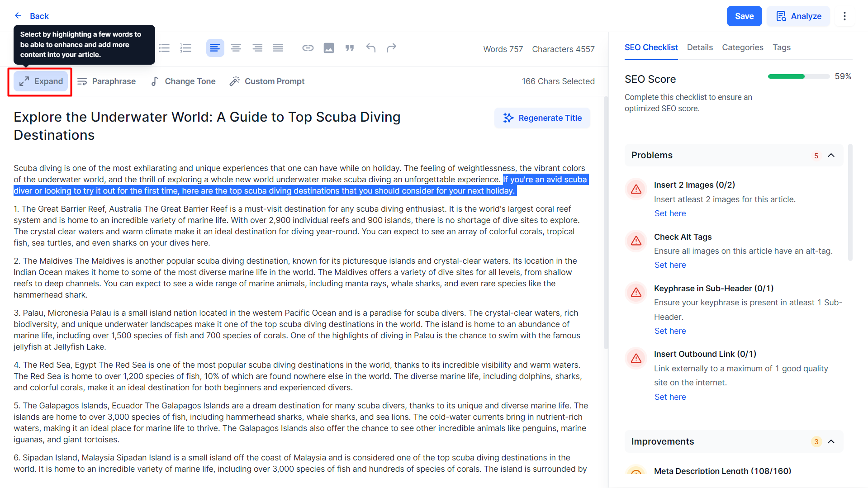Align text left
Image resolution: width=868 pixels, height=488 pixels.
tap(215, 48)
